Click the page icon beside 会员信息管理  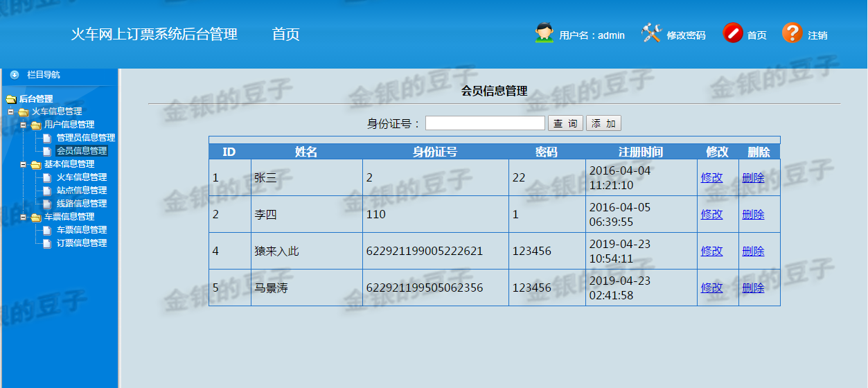click(x=48, y=151)
